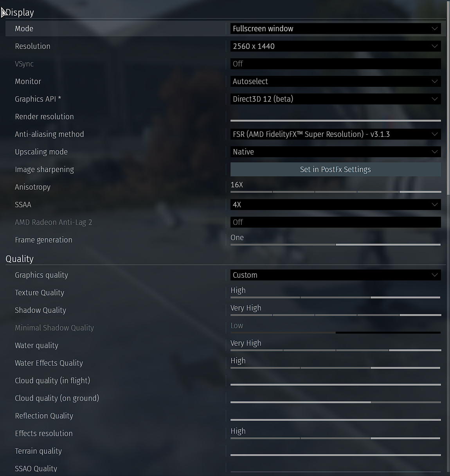Click the Texture Quality slider set to High

(x=335, y=297)
